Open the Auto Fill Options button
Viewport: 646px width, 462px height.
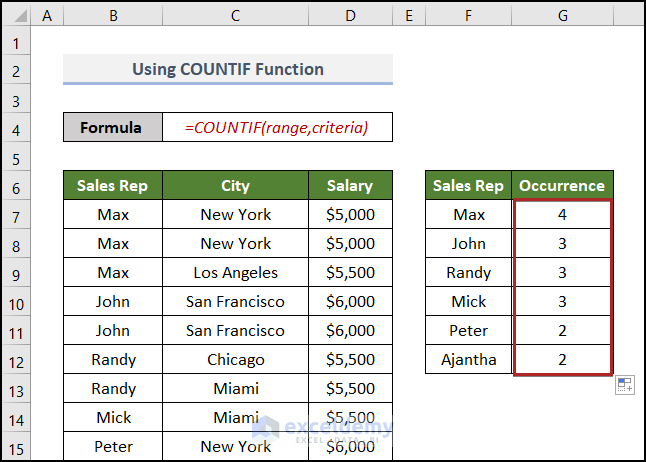tap(624, 386)
